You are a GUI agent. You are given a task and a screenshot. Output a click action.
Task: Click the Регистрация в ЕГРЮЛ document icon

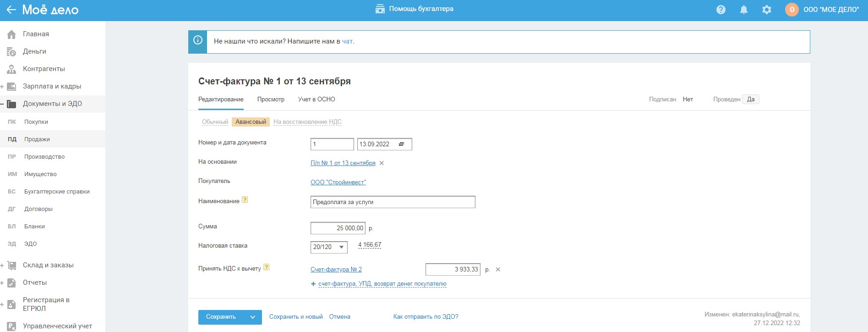coord(11,304)
